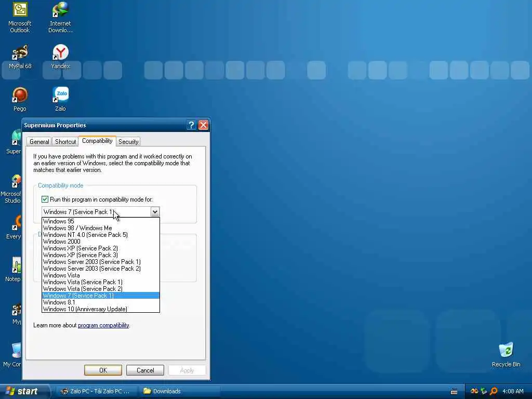Click the help question mark button
Viewport: 532px width, 399px height.
(x=191, y=125)
